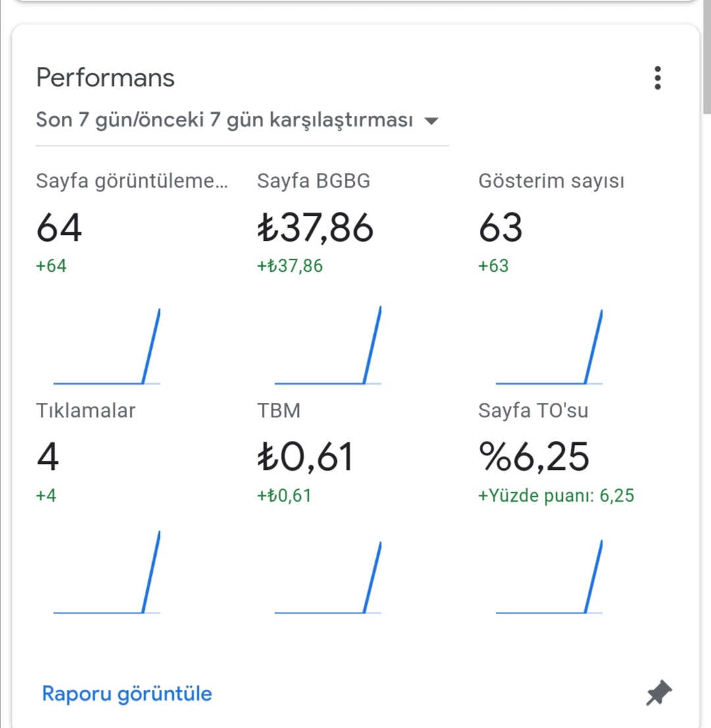Select the TBM value ₺0,61
The width and height of the screenshot is (711, 728).
[305, 457]
